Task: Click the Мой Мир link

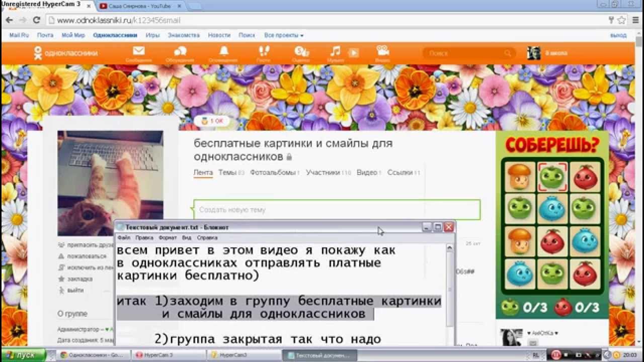Action: pos(73,35)
